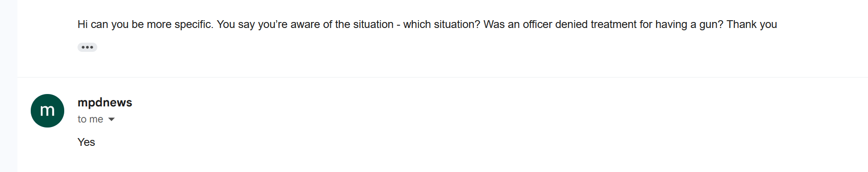This screenshot has height=172, width=868.
Task: Show trimmed content with the ellipsis button
Action: [87, 47]
